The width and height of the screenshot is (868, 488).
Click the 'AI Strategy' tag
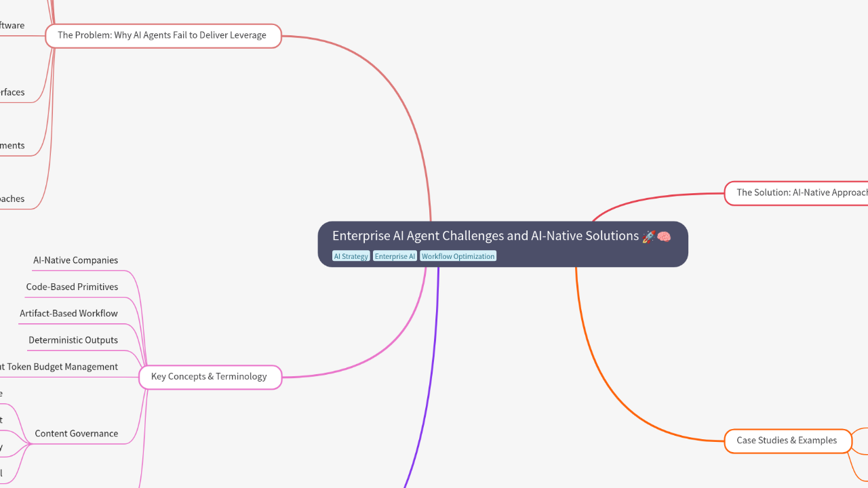coord(351,256)
